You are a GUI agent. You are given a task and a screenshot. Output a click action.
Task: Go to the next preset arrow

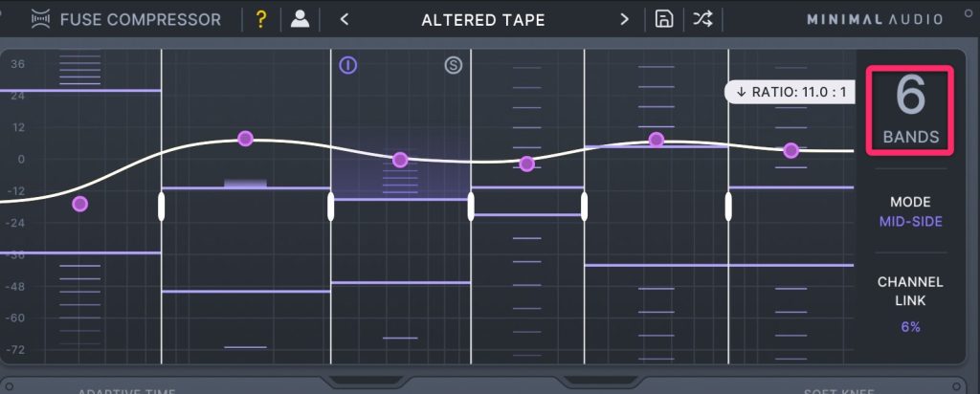pos(624,19)
